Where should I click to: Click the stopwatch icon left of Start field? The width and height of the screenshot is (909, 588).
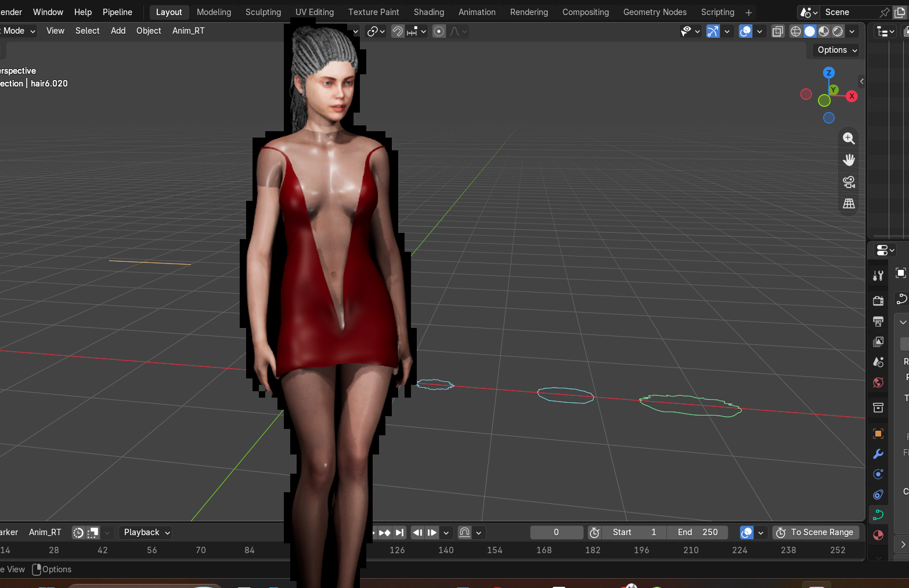coord(594,532)
